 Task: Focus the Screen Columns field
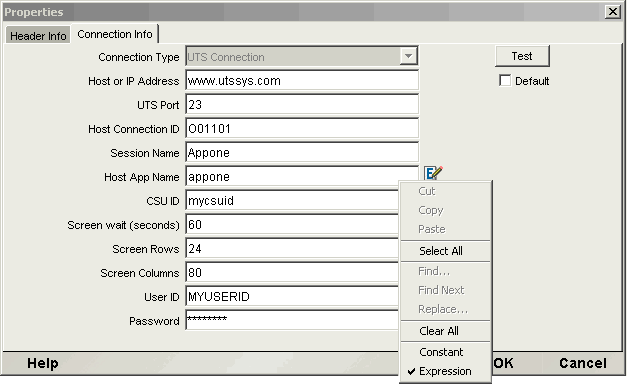(x=292, y=272)
